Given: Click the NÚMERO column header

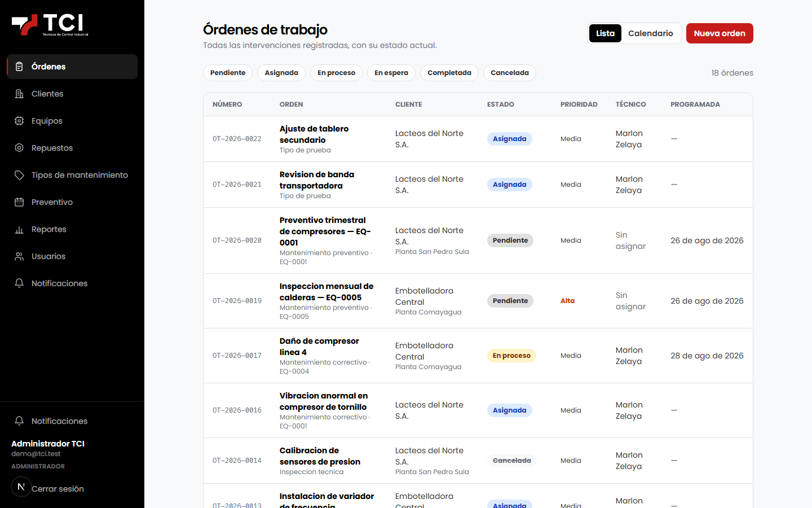Looking at the screenshot, I should (227, 104).
